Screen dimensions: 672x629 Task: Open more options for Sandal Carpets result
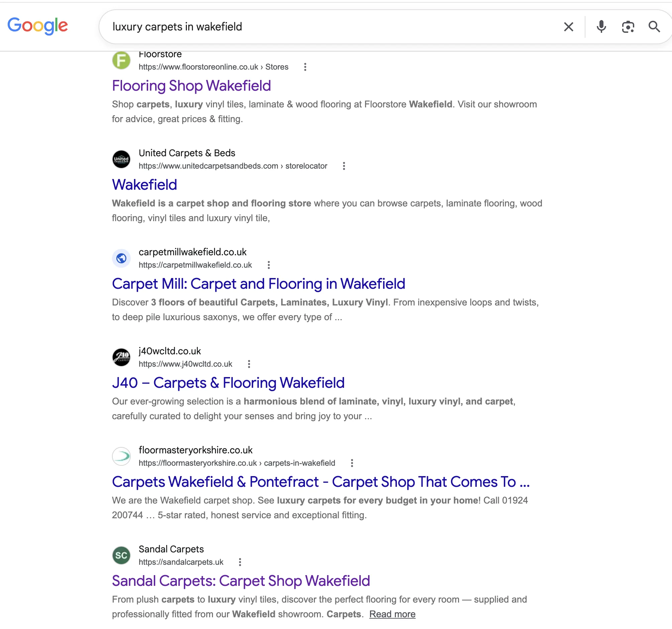(240, 562)
